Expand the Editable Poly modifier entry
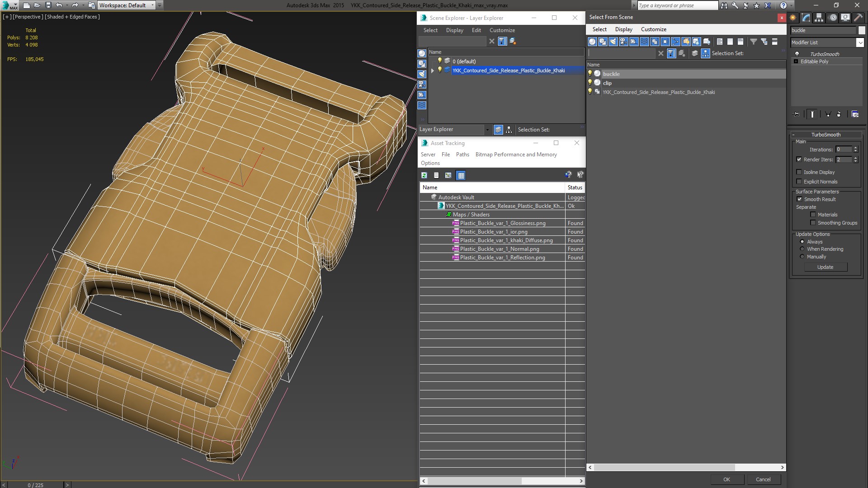The height and width of the screenshot is (488, 868). (x=796, y=61)
